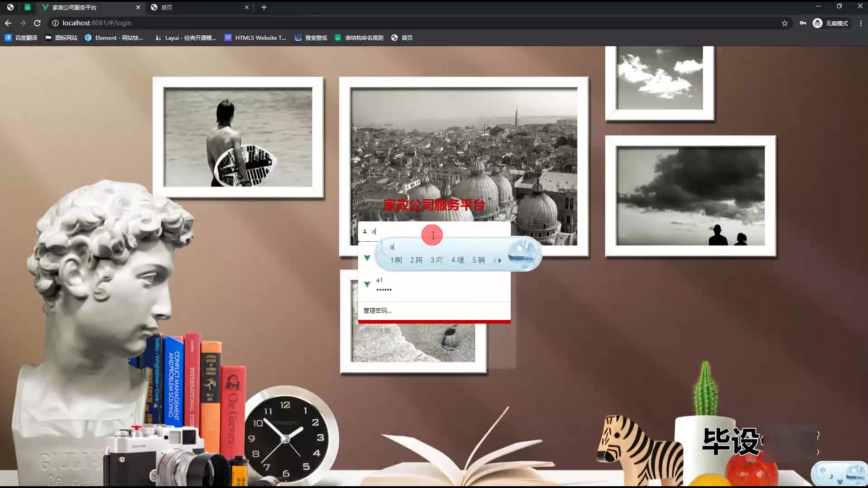868x488 pixels.
Task: Toggle the IME Chinese/English mode indicator
Action: pos(823,470)
